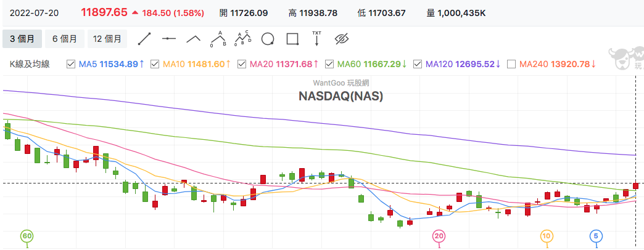Click the green 60 marker on timeline

point(27,236)
